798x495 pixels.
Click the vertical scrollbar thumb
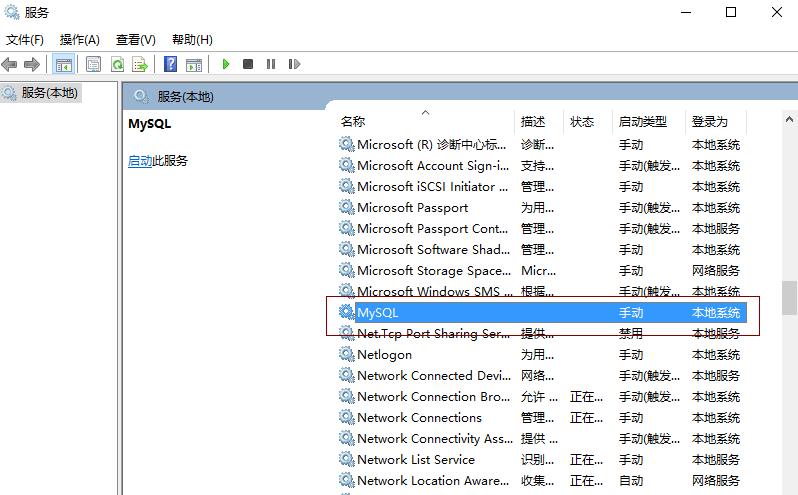click(789, 298)
